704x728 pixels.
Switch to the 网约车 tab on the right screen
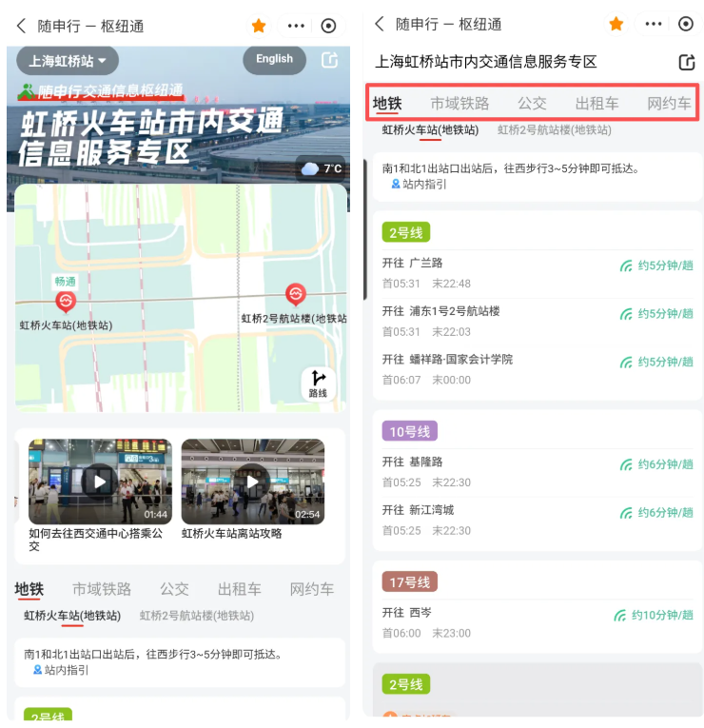click(x=669, y=103)
